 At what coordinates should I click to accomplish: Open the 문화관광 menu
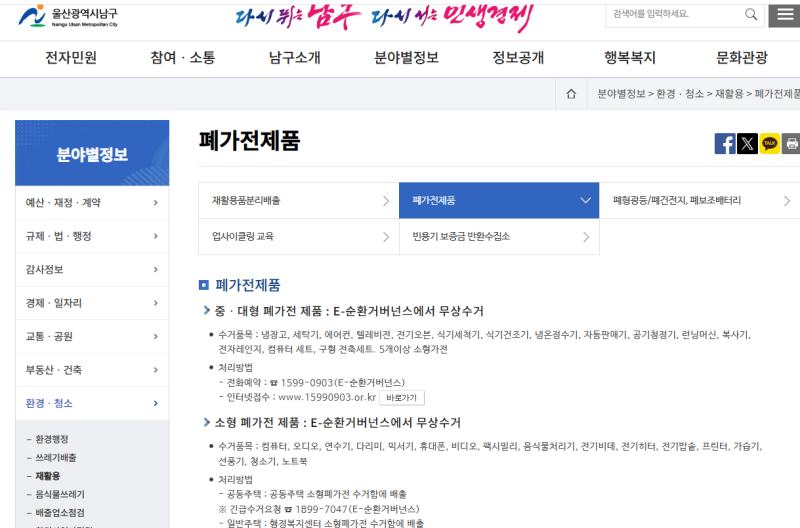[742, 58]
